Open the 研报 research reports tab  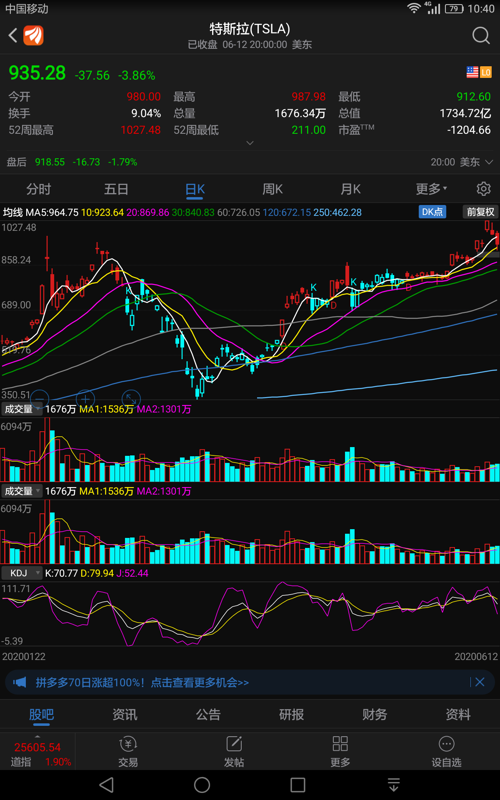291,715
